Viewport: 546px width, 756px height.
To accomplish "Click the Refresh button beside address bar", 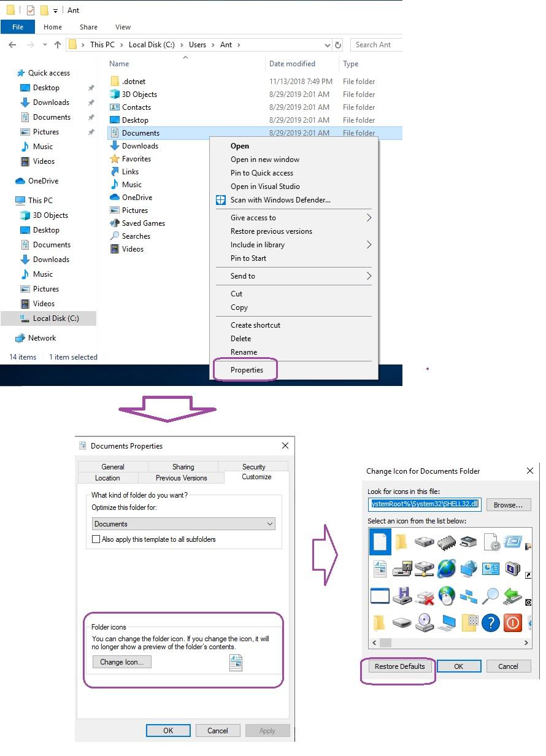I will pyautogui.click(x=337, y=45).
